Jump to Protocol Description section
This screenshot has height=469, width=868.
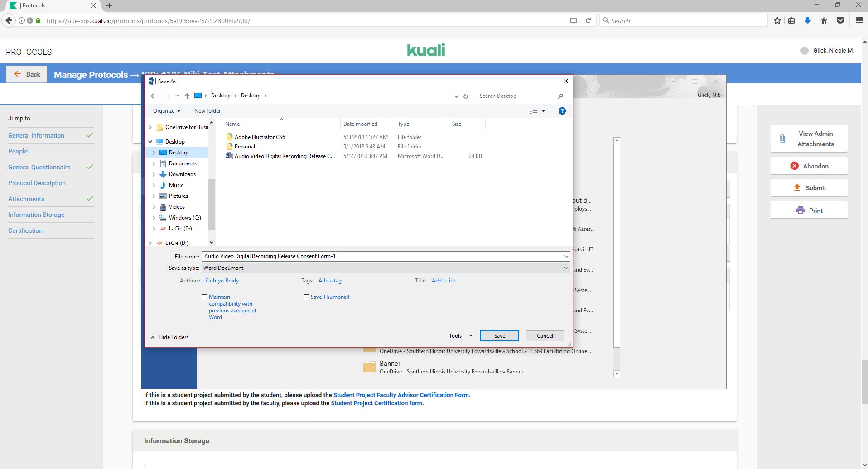pyautogui.click(x=37, y=183)
